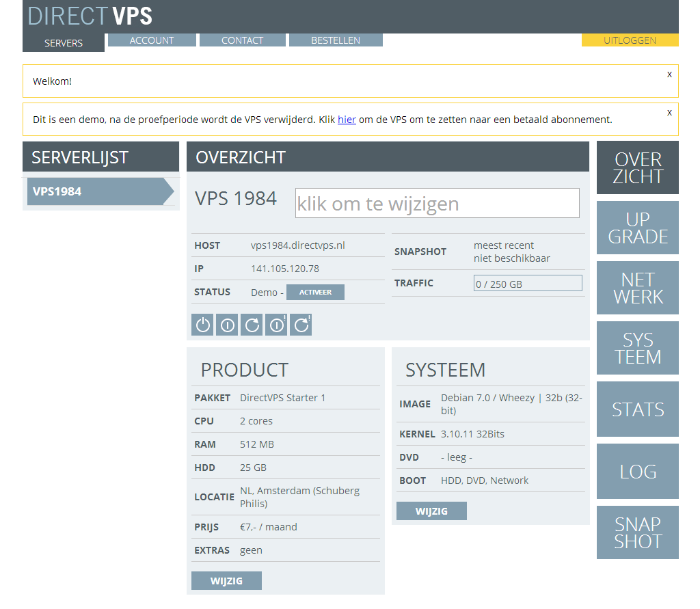700x609 pixels.
Task: Close the demo warning message
Action: (669, 112)
